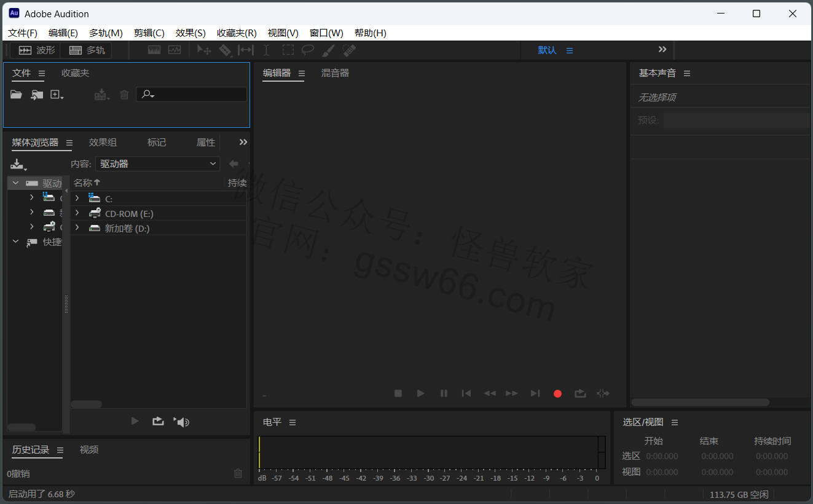The image size is (813, 504).
Task: Select the Move tool
Action: point(204,50)
